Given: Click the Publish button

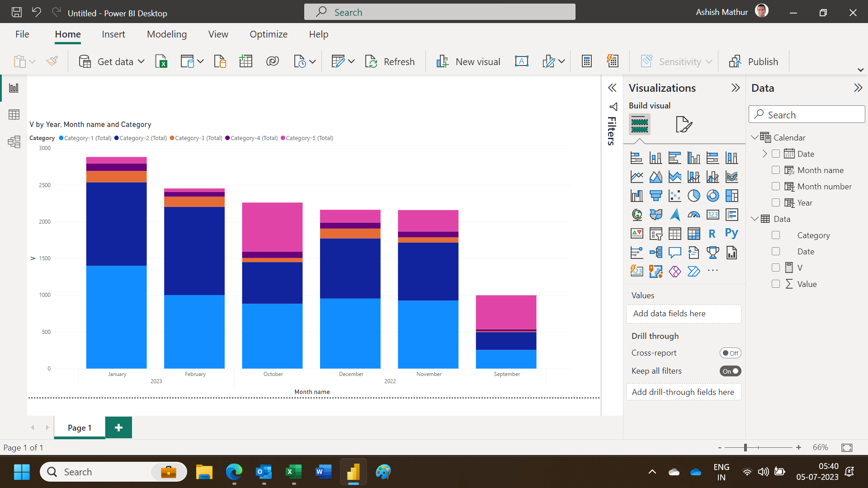Looking at the screenshot, I should [x=754, y=61].
